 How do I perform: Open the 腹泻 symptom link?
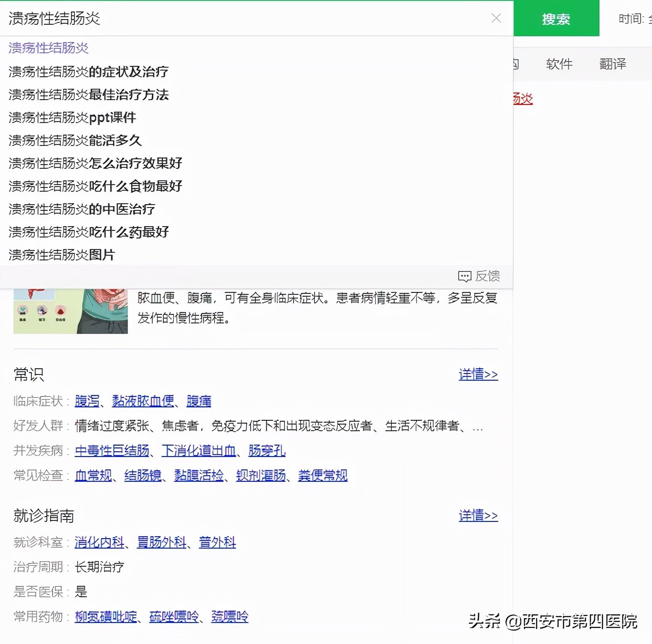[x=86, y=401]
